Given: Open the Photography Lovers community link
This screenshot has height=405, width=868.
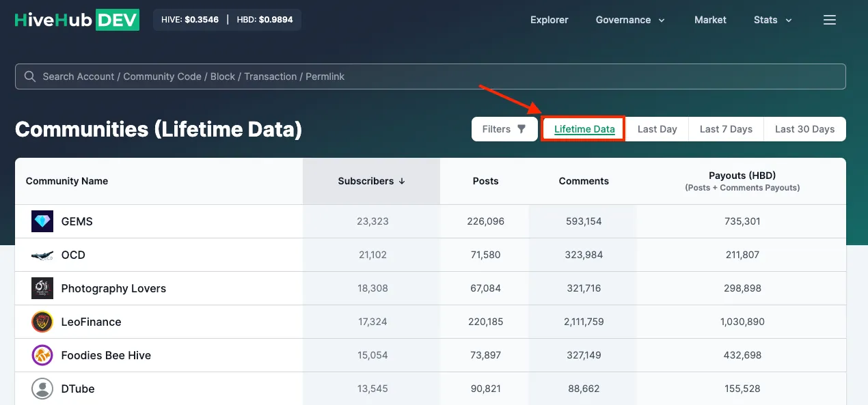Looking at the screenshot, I should [x=113, y=288].
